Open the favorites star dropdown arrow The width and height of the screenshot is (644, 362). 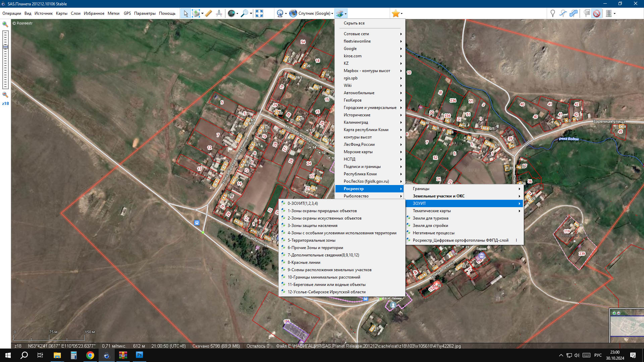pyautogui.click(x=401, y=14)
